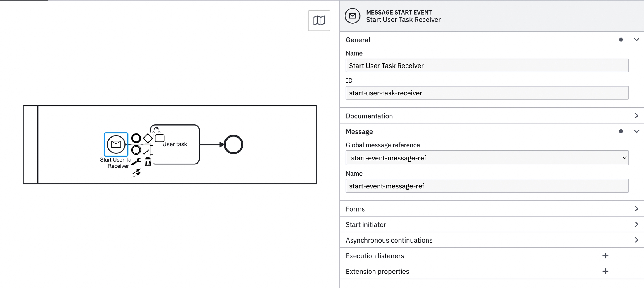Append an end event from context pad
The image size is (644, 288).
click(136, 138)
